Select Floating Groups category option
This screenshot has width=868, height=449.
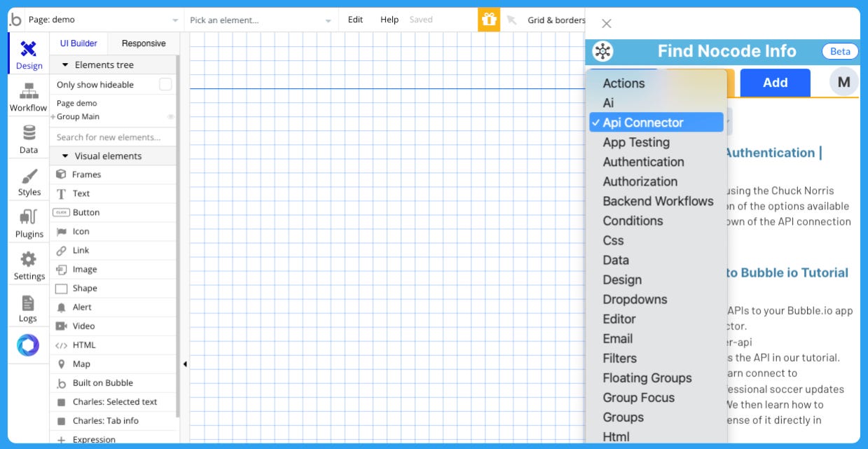tap(656, 378)
